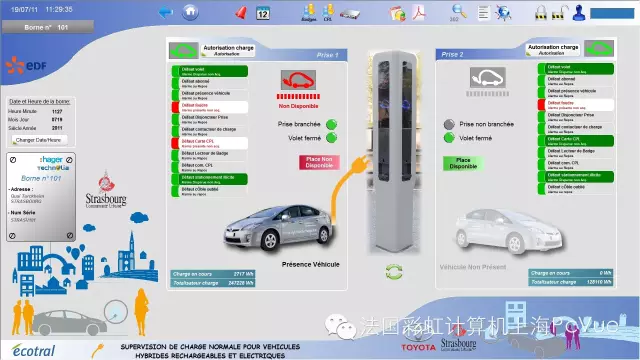Viewport: 640px width, 360px height.
Task: Go to the home screen icon
Action: pyautogui.click(x=190, y=12)
